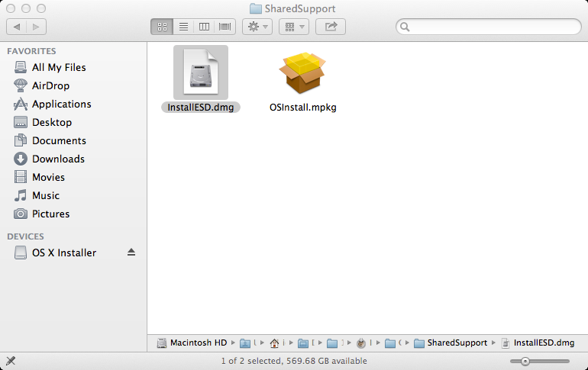This screenshot has width=588, height=370.
Task: Select OS X Installer device
Action: pyautogui.click(x=63, y=253)
